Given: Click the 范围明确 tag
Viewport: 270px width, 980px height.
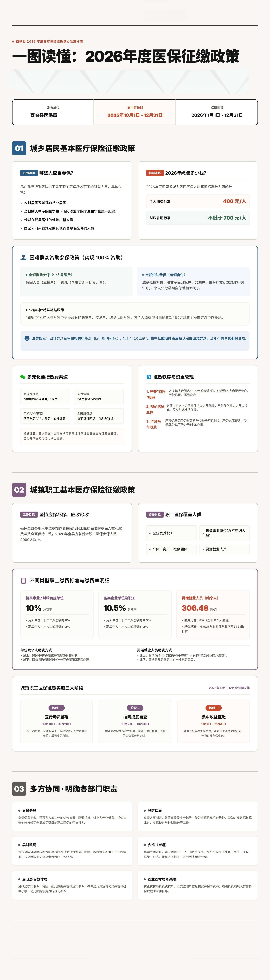Looking at the screenshot, I should click(29, 173).
